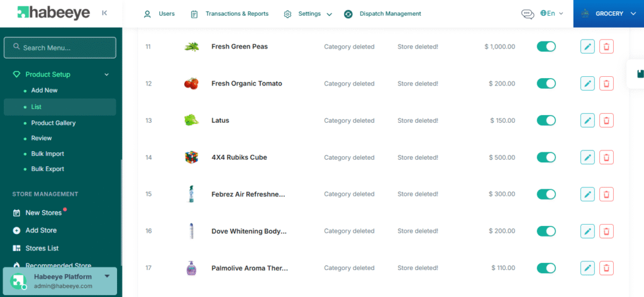Expand the GROCERY module dropdown
The height and width of the screenshot is (297, 644).
click(608, 13)
